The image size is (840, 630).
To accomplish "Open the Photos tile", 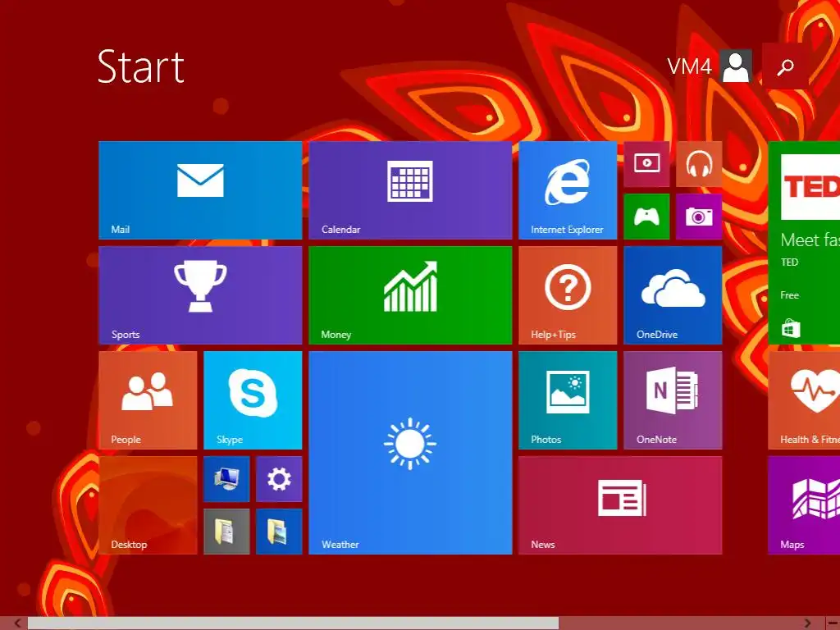I will pyautogui.click(x=568, y=400).
